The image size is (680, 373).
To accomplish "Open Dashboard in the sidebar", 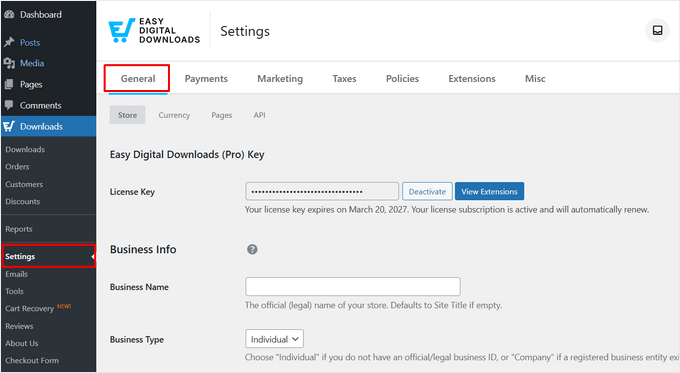I will (x=41, y=14).
